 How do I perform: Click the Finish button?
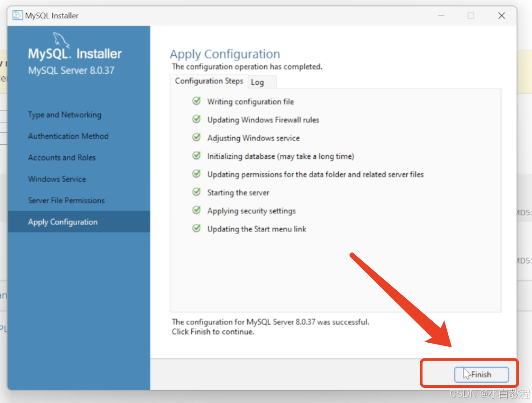click(481, 374)
